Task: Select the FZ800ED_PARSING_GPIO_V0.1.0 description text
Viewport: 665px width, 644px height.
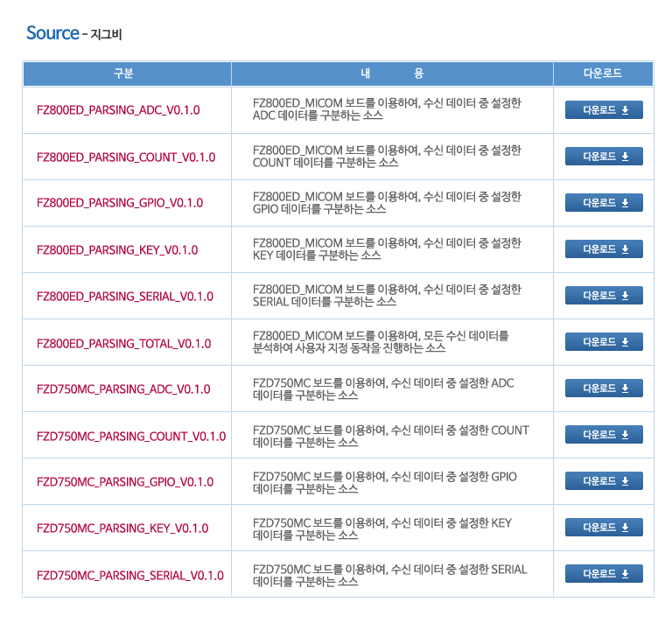Action: click(387, 203)
